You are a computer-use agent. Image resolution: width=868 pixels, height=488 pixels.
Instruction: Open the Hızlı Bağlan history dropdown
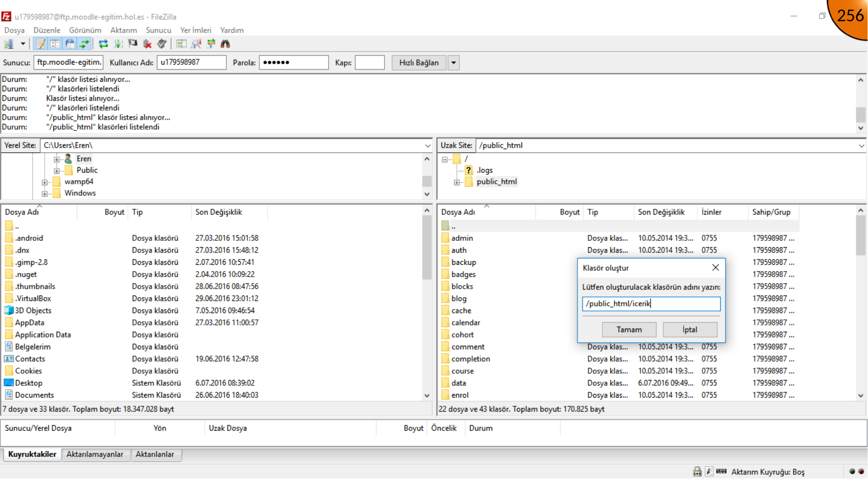click(x=454, y=62)
